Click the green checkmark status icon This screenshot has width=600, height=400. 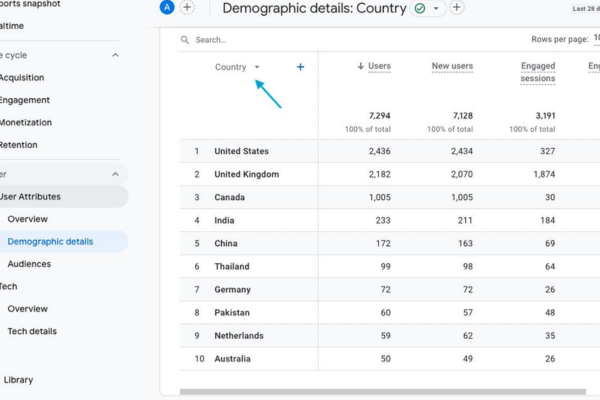(420, 8)
